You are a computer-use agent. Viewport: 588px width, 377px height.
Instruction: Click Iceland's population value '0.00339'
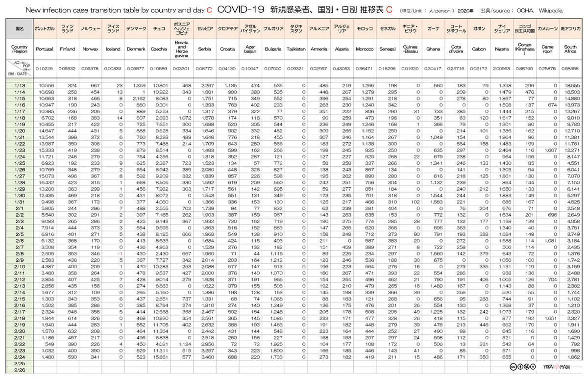tap(113, 69)
